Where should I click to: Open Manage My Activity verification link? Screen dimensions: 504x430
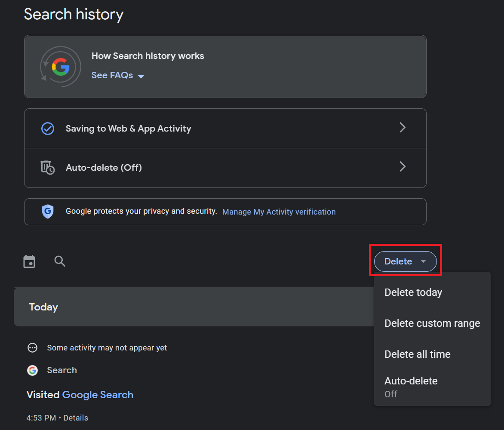[279, 212]
